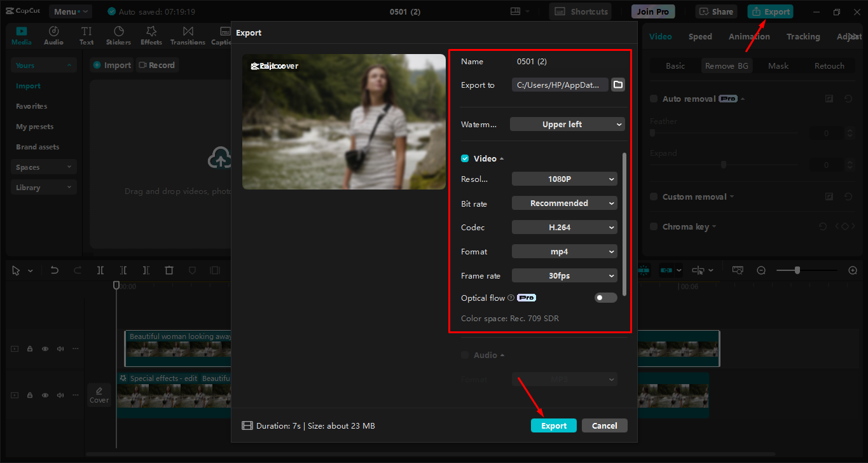Toggle the track visibility eye icon
Screen dimensions: 868x463
(x=45, y=349)
